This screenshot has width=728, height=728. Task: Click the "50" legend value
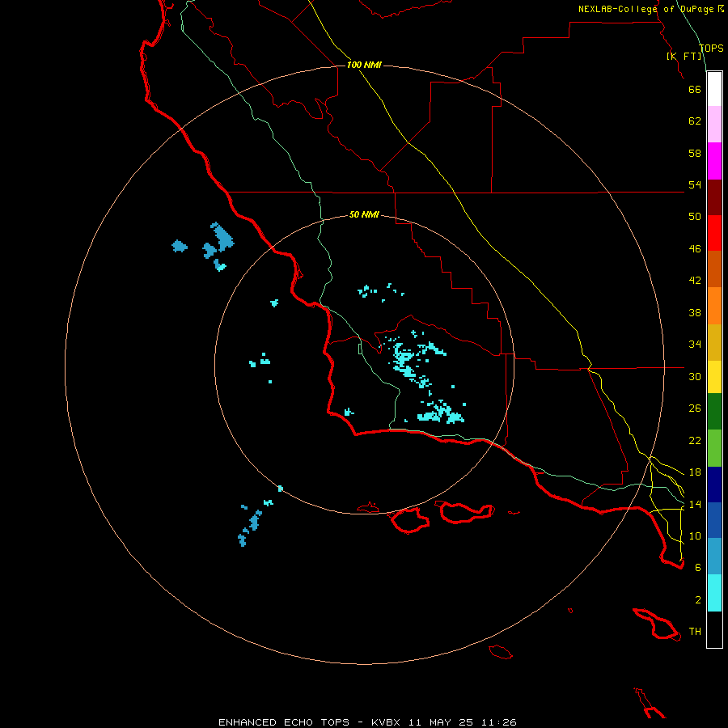coord(695,217)
